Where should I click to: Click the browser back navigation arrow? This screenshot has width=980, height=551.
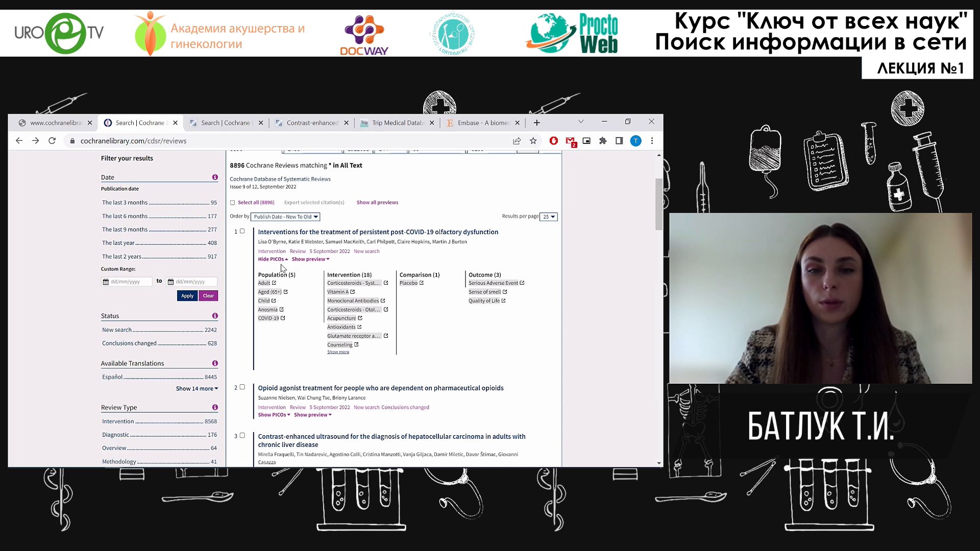pos(19,141)
